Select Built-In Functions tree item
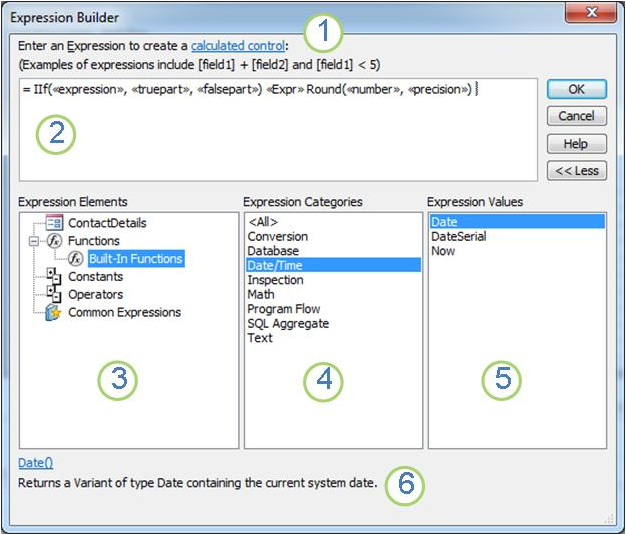The height and width of the screenshot is (534, 626). point(136,259)
